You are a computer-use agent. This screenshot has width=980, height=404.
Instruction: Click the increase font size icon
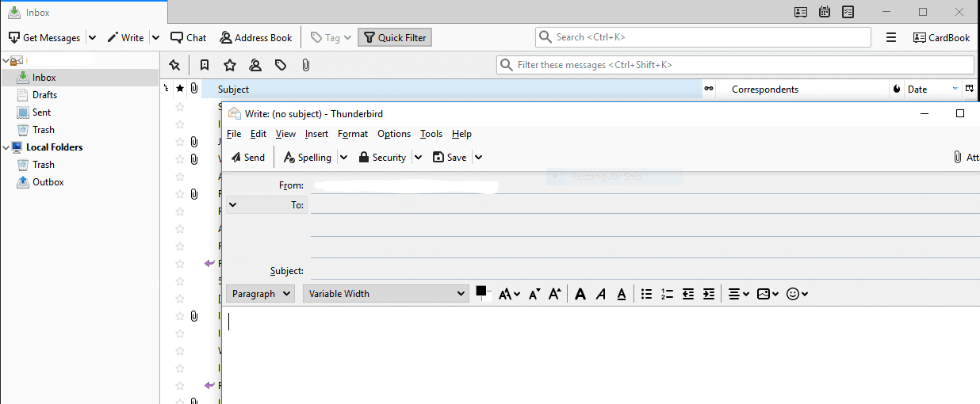tap(555, 294)
